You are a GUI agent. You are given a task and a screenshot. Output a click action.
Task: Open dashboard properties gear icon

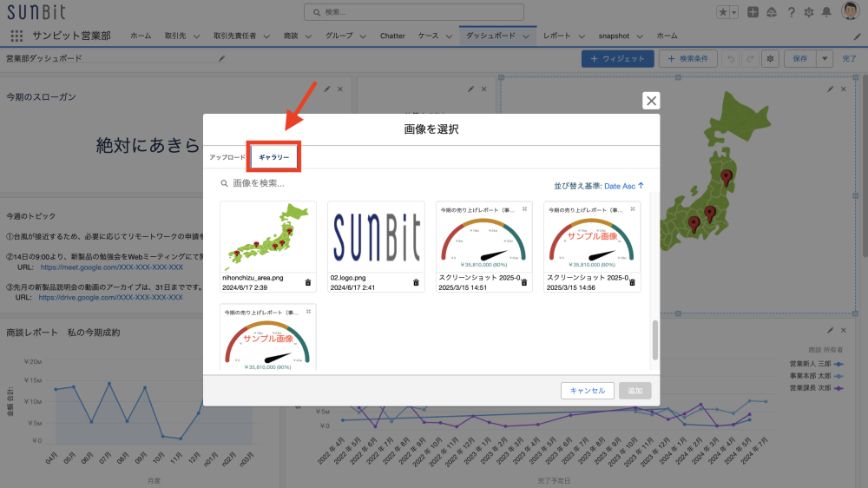770,59
